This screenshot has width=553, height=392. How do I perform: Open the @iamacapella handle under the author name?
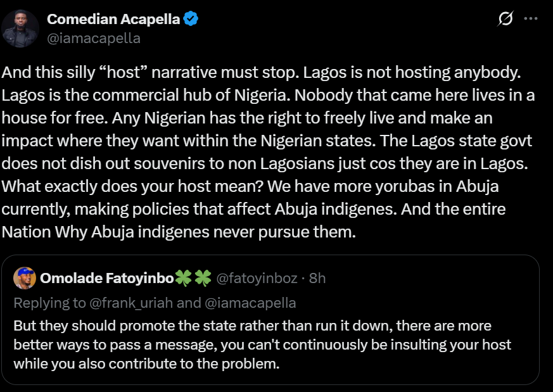[94, 38]
